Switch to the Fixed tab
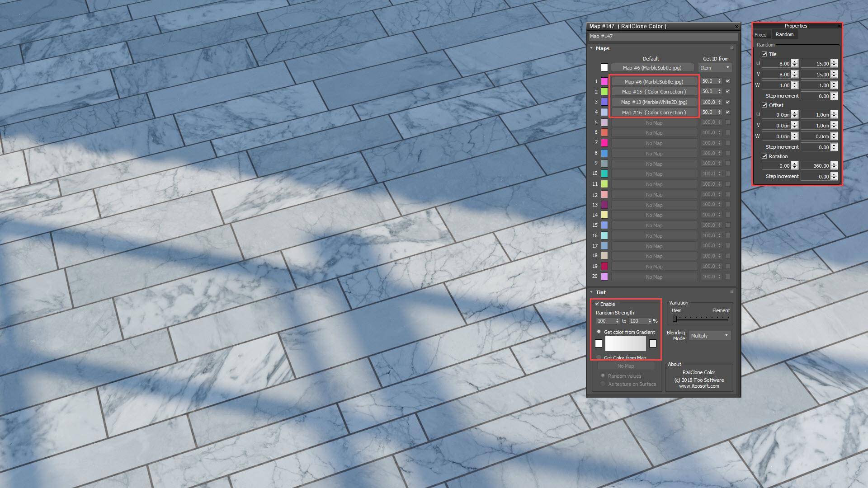 click(x=761, y=34)
